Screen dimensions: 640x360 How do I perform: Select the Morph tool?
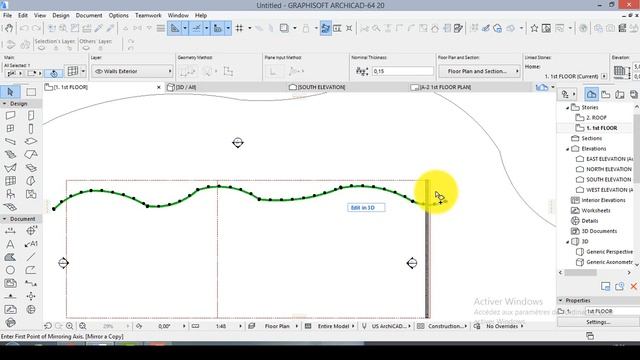[x=31, y=181]
